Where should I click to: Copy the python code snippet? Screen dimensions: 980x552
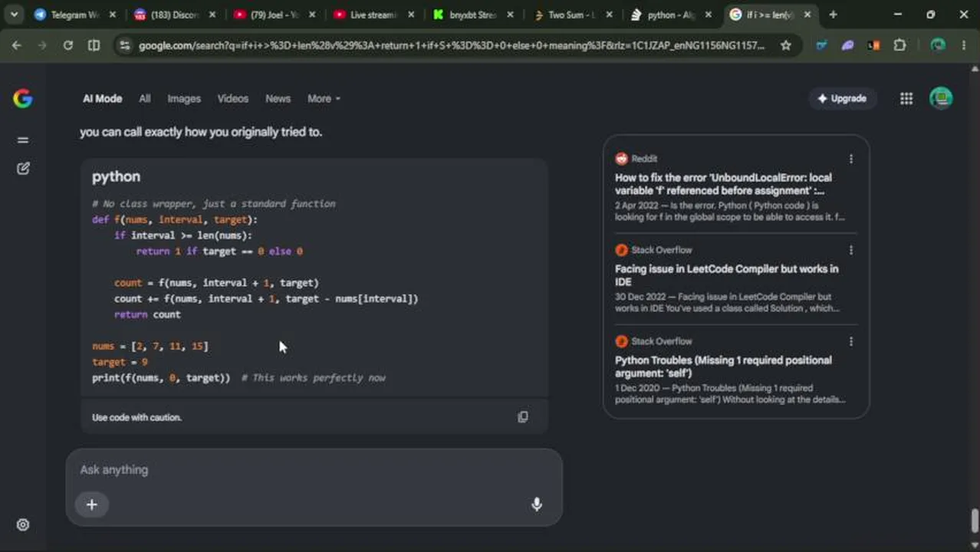pos(523,417)
